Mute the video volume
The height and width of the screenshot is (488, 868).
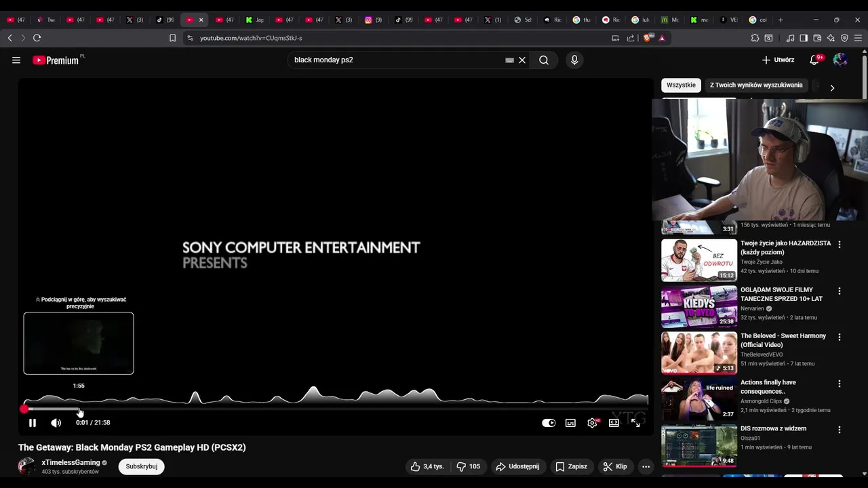pos(56,422)
